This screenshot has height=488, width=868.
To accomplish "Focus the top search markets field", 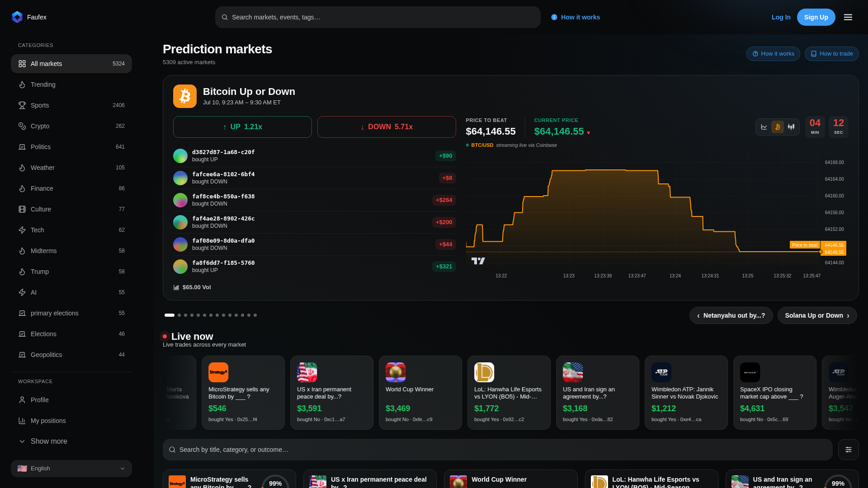I will pyautogui.click(x=378, y=17).
